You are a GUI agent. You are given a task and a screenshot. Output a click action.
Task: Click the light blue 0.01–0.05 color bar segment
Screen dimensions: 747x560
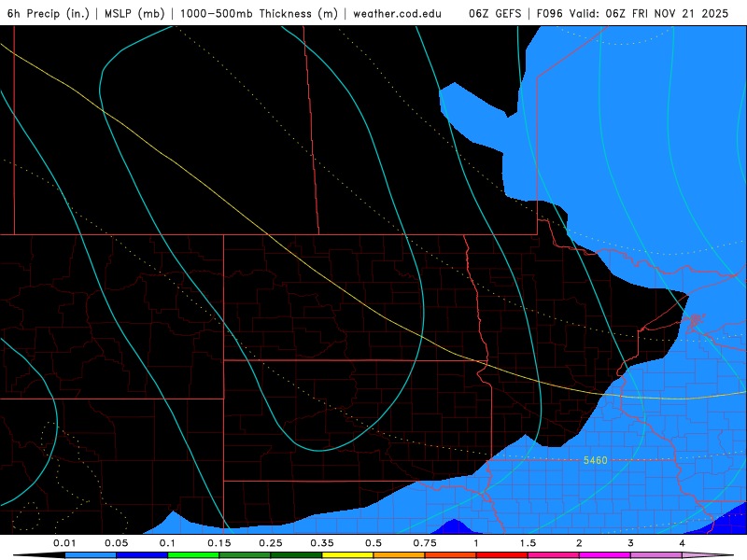[x=91, y=555]
